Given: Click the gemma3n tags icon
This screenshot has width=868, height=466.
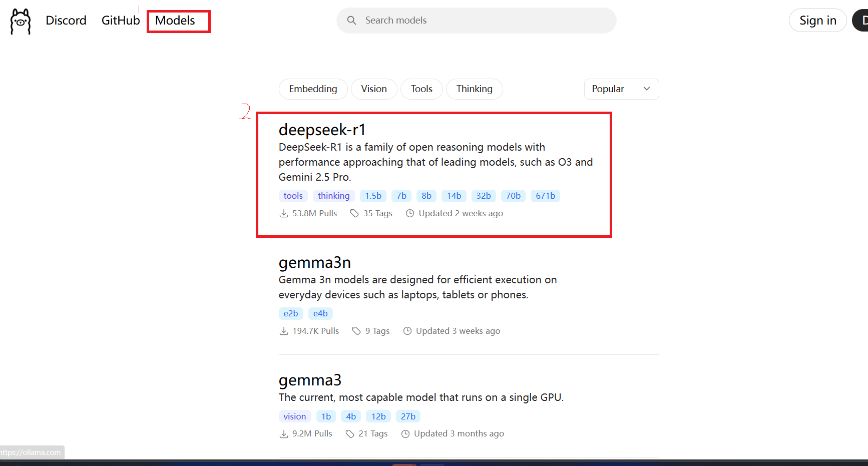Looking at the screenshot, I should [356, 331].
